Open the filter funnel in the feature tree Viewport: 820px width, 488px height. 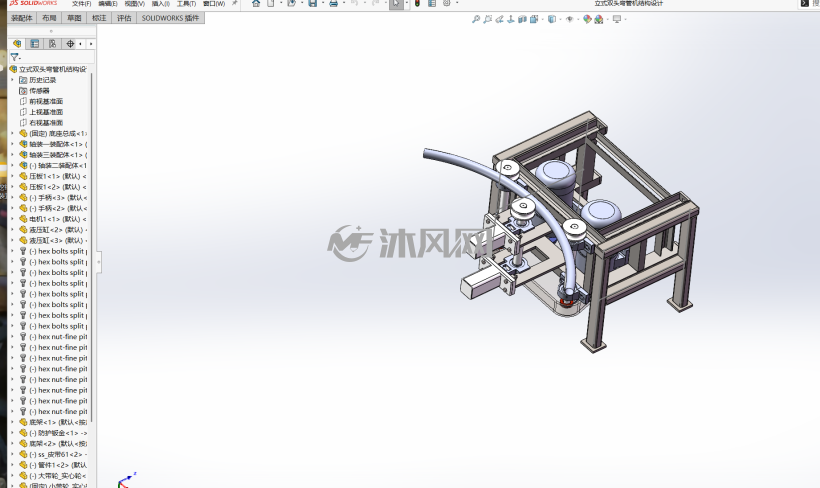tap(15, 57)
